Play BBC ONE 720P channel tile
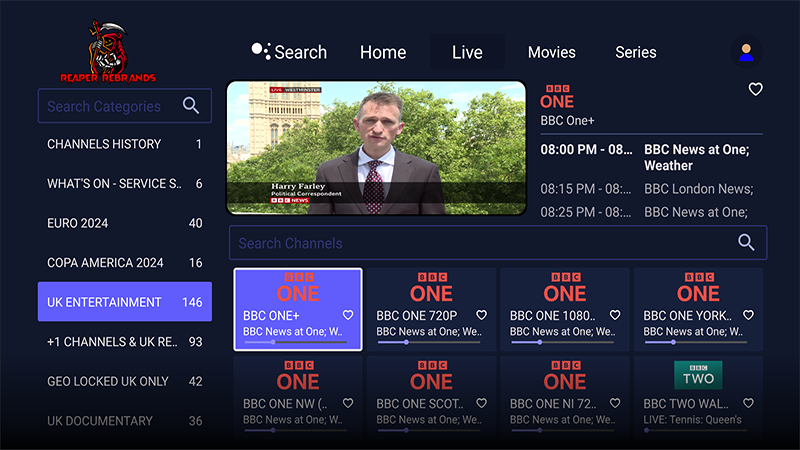The height and width of the screenshot is (450, 800). click(x=431, y=309)
